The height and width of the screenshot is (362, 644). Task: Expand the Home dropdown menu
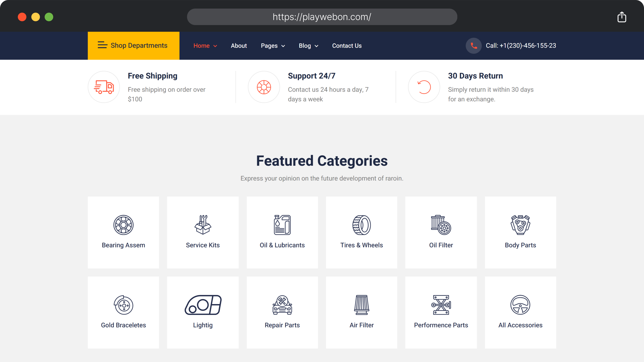click(205, 46)
